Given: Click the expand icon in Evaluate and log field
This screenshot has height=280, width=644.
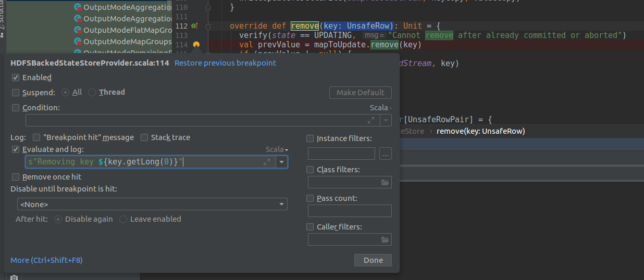Looking at the screenshot, I should click(267, 162).
